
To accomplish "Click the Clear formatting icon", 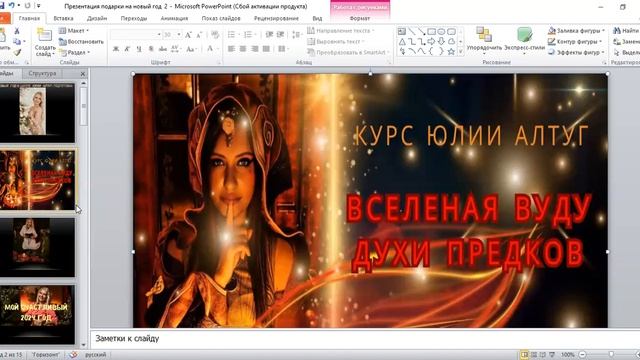I will click(x=215, y=35).
